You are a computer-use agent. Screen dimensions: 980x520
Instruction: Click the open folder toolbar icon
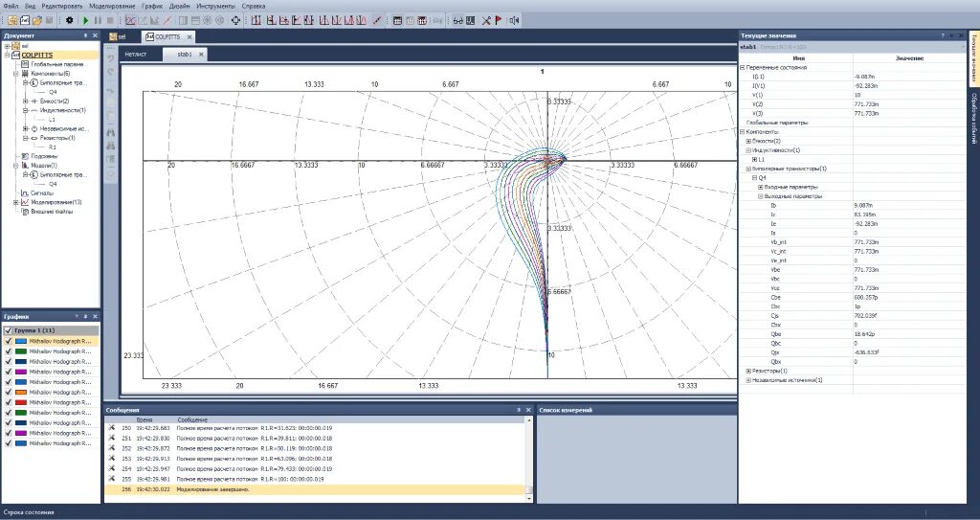37,21
